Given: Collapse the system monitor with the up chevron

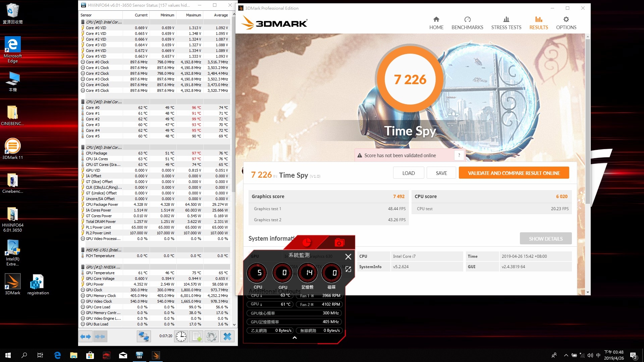Looking at the screenshot, I should pyautogui.click(x=294, y=338).
